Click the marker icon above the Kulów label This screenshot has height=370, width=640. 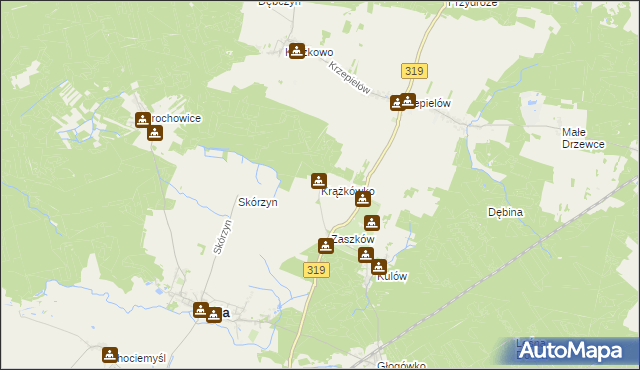pyautogui.click(x=379, y=267)
